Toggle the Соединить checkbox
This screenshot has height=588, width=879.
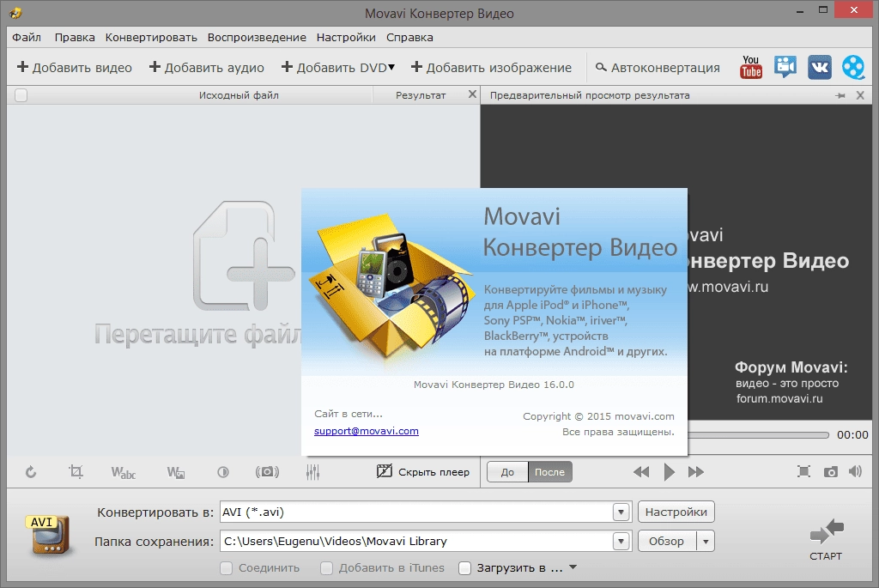click(226, 568)
